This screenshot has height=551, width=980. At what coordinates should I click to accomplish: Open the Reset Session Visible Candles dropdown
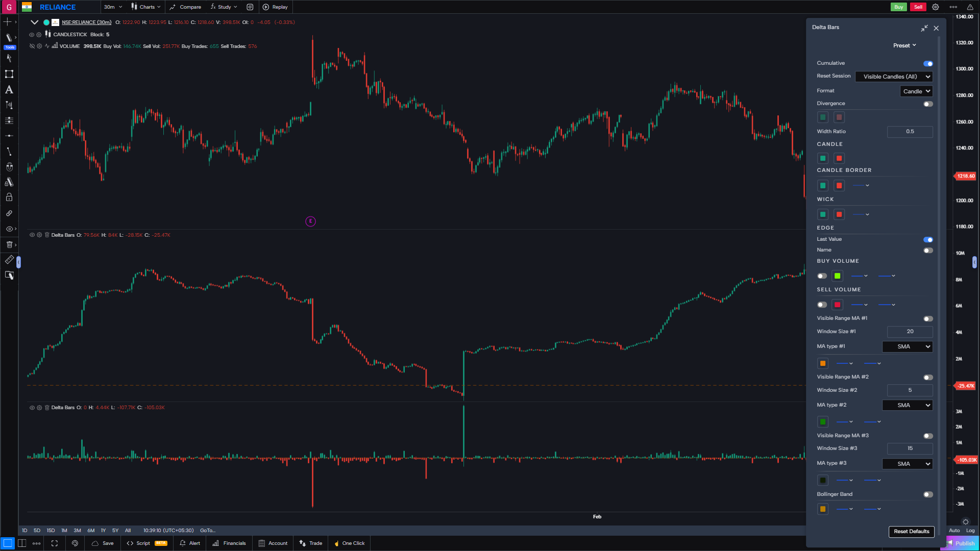(x=893, y=77)
